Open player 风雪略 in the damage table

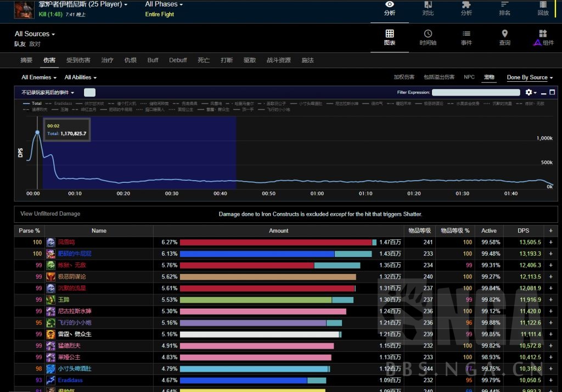click(x=66, y=242)
